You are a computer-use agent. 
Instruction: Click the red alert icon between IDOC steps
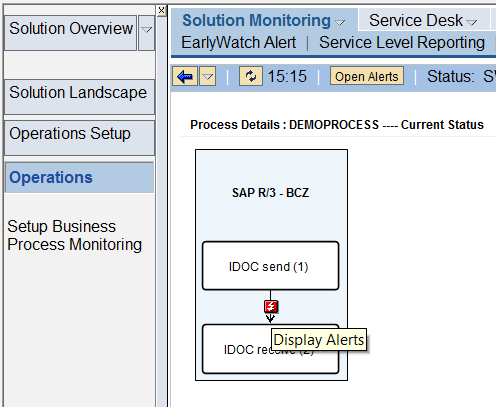[271, 307]
